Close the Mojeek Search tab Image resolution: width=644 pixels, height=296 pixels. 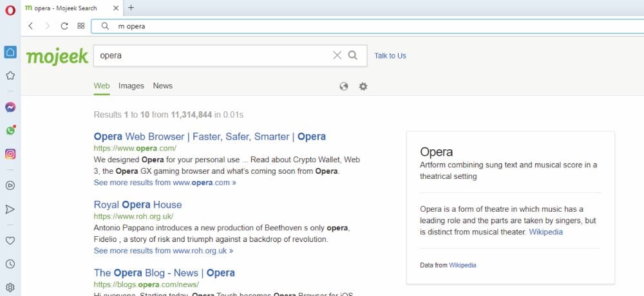[x=116, y=8]
